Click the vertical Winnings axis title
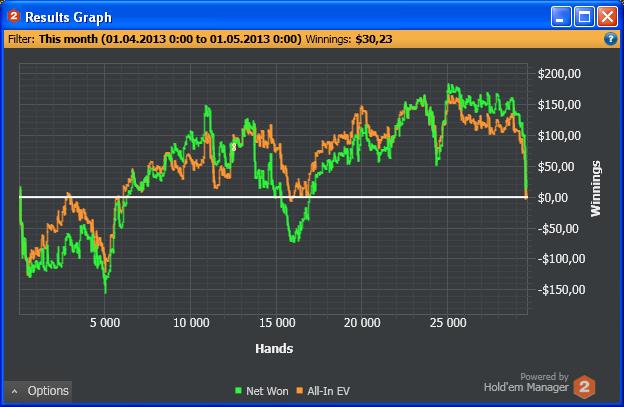624x407 pixels. coord(595,189)
